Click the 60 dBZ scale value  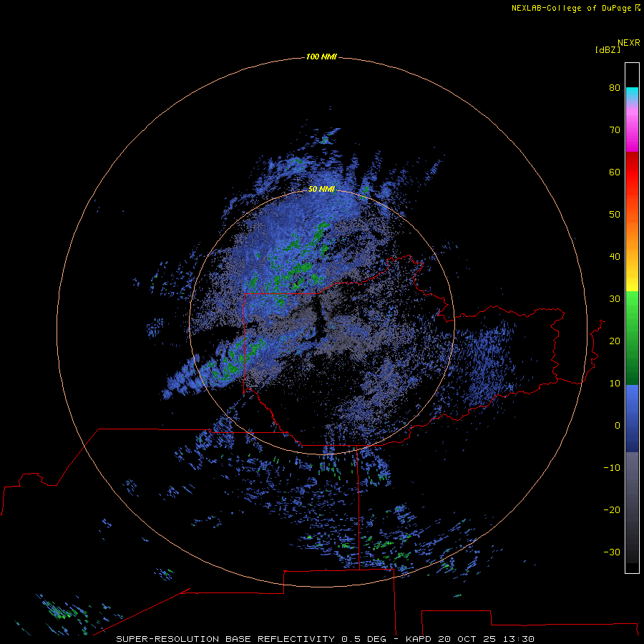pyautogui.click(x=615, y=172)
